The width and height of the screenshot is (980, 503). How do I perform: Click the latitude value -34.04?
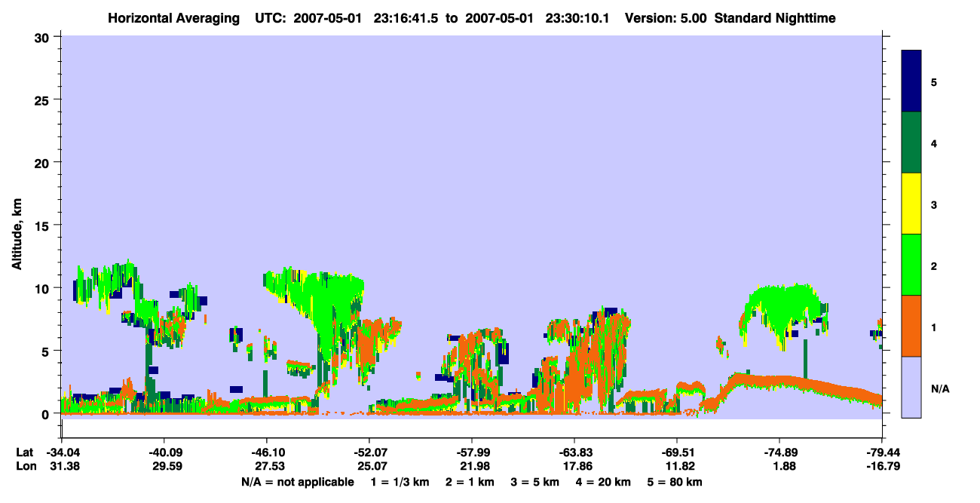click(61, 452)
